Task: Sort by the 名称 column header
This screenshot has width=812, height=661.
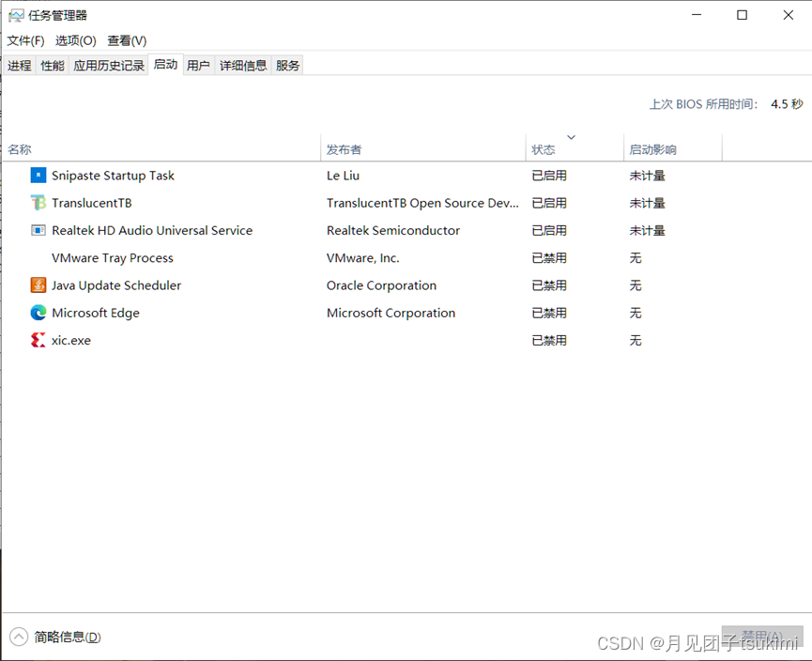Action: tap(161, 149)
